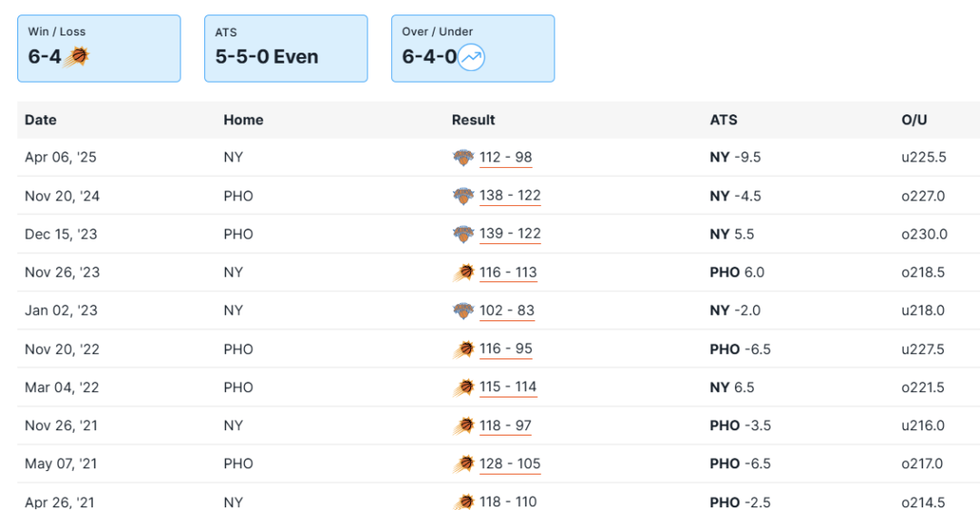Click the Result column header
The width and height of the screenshot is (980, 510).
(474, 120)
